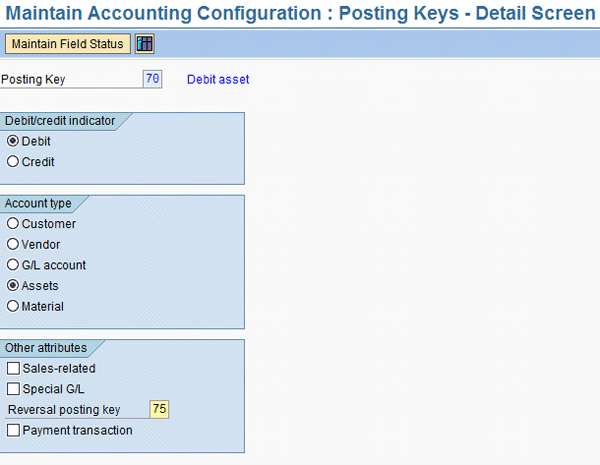600x465 pixels.
Task: Choose Customer as the account type
Action: pyautogui.click(x=13, y=224)
